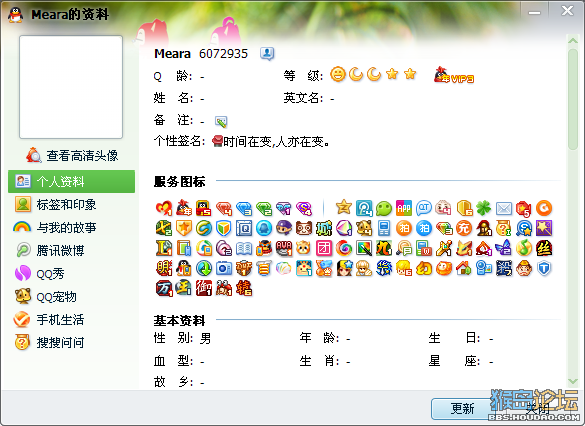Click the gold star service icon
585x426 pixels.
click(x=344, y=207)
